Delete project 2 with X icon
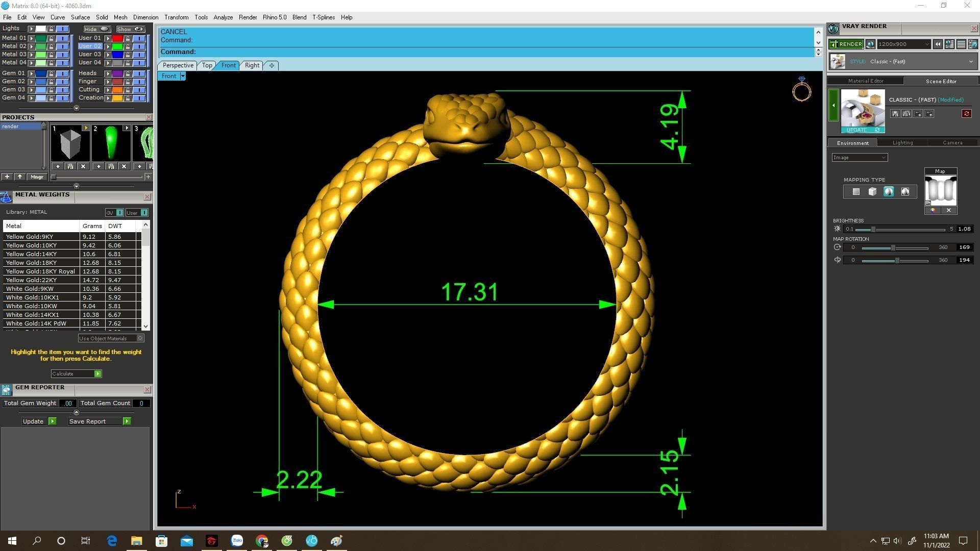Image resolution: width=980 pixels, height=551 pixels. (124, 166)
